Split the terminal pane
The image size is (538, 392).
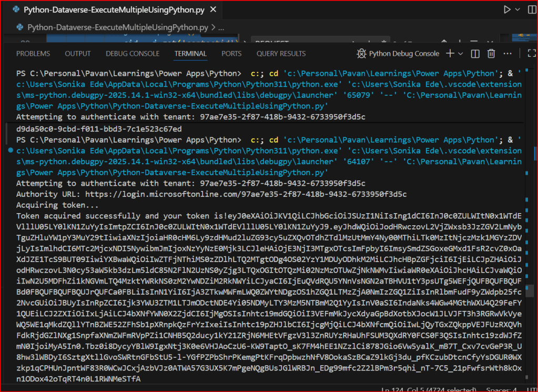(475, 54)
